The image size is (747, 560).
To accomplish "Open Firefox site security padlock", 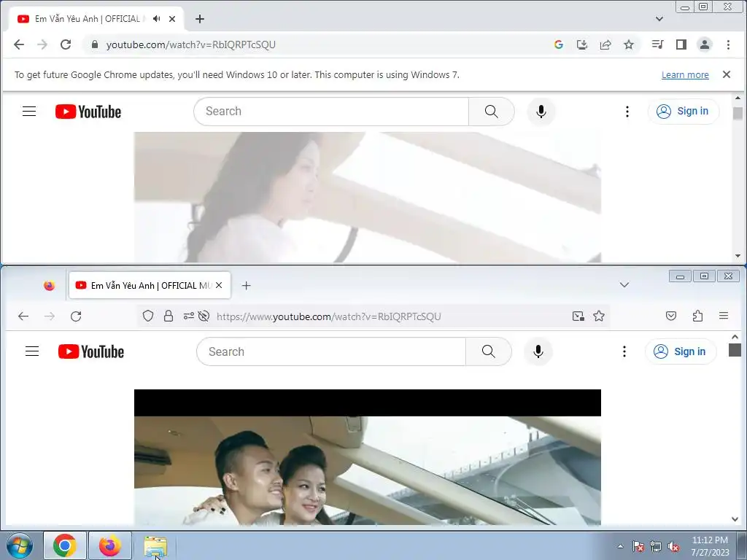I will click(169, 316).
